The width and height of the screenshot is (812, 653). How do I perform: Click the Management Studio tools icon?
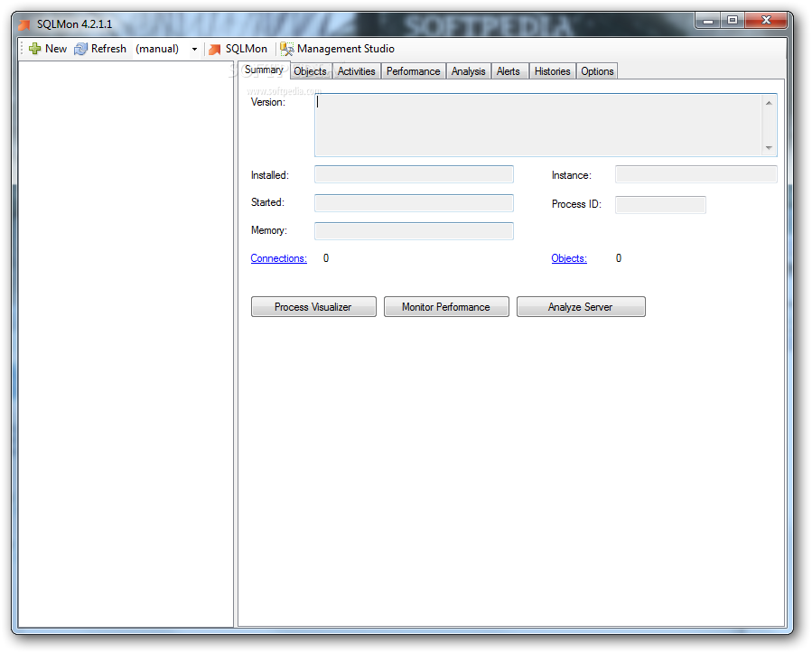[286, 49]
